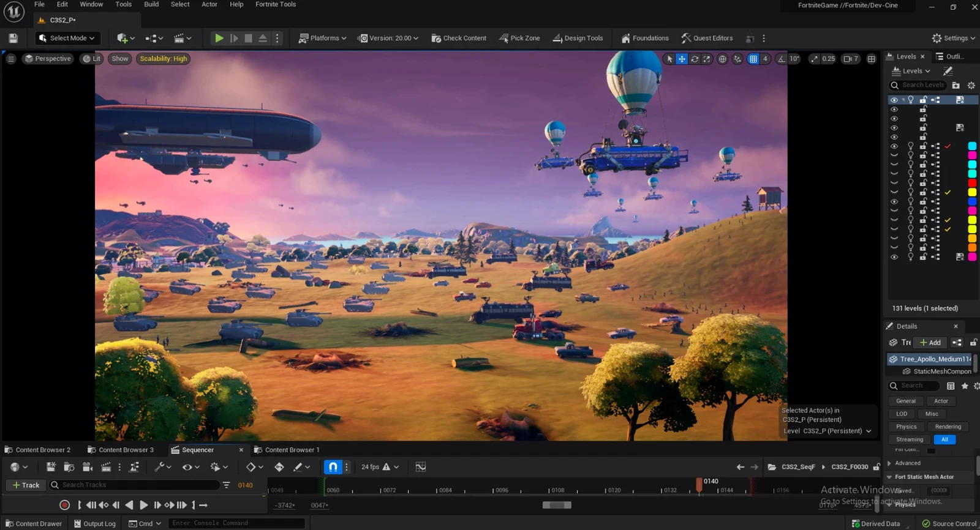Click the save level floppy icon
The width and height of the screenshot is (980, 530).
(x=13, y=38)
